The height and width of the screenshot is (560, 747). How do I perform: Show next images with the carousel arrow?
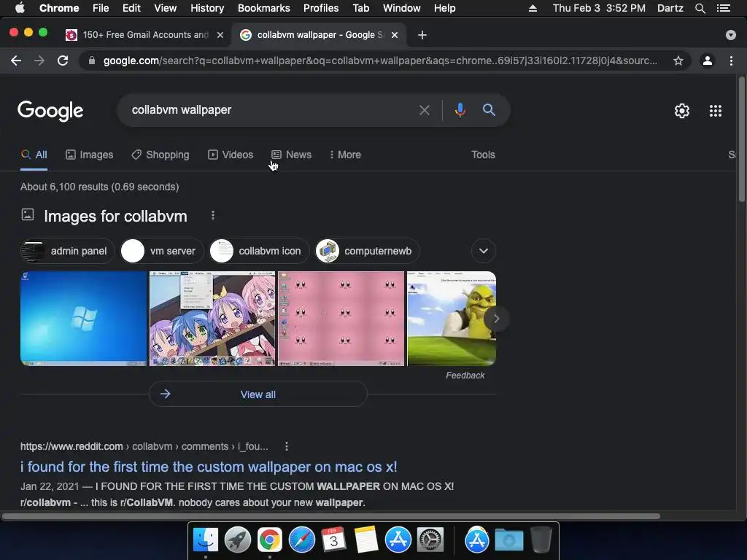pos(496,319)
